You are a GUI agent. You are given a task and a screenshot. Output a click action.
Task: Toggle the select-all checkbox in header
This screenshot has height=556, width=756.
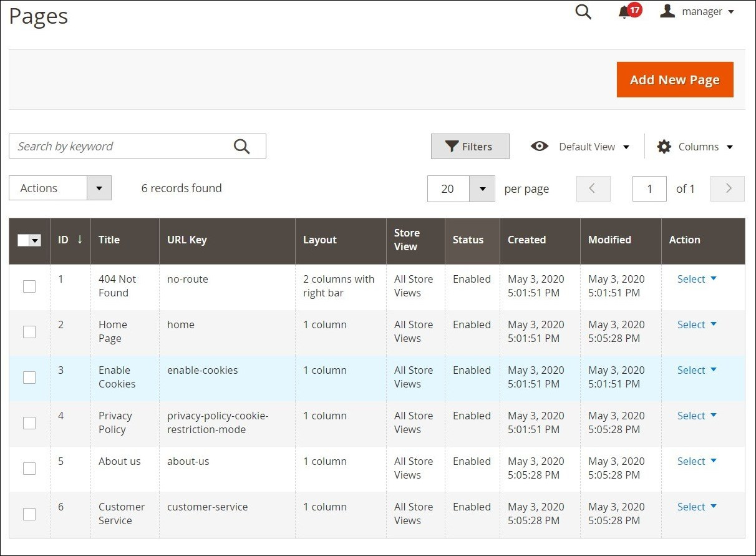(23, 240)
